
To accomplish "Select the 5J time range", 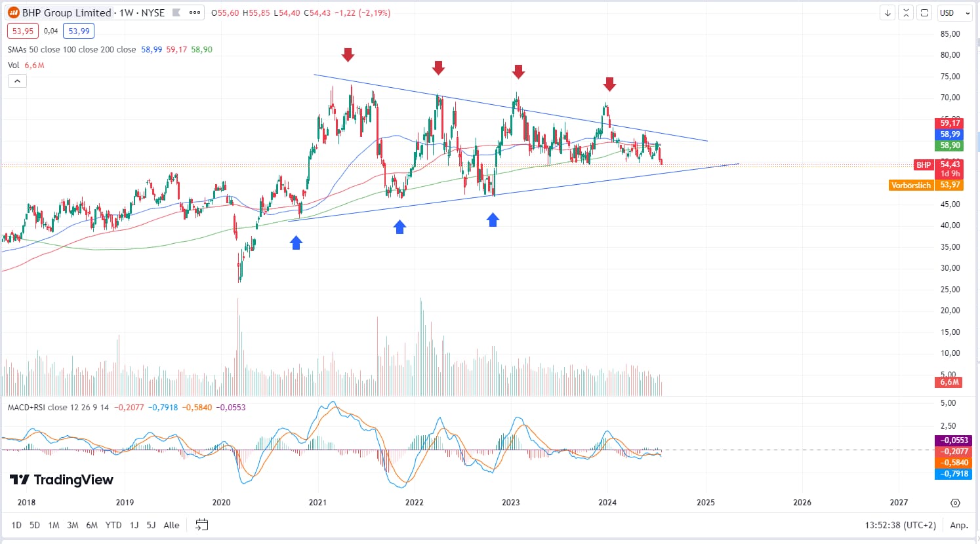I will click(151, 525).
